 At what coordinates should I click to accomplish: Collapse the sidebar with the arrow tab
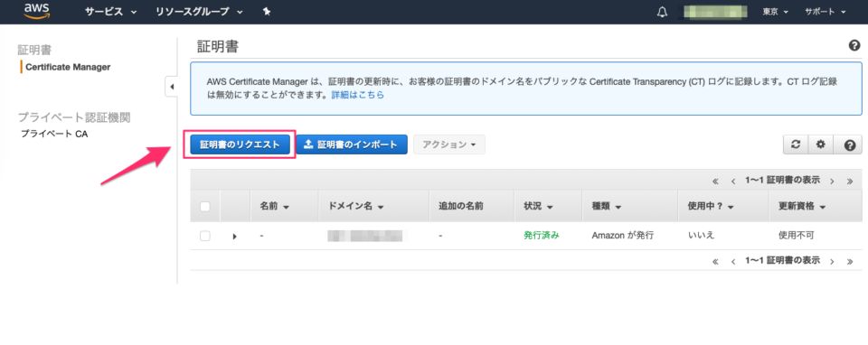[x=171, y=87]
